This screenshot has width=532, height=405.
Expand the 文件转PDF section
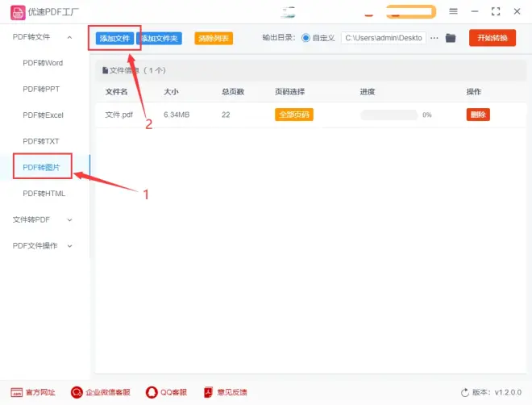69,219
